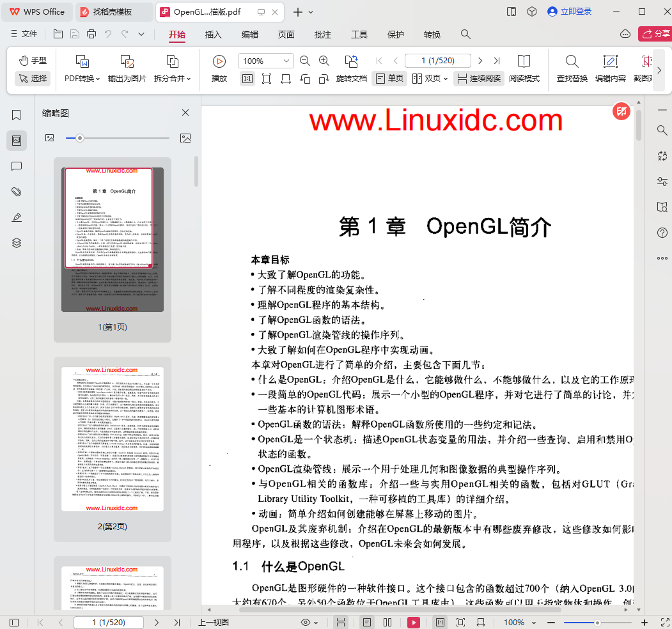Toggle the thumbnail panel sidebar icon
Image resolution: width=672 pixels, height=629 pixels.
17,141
